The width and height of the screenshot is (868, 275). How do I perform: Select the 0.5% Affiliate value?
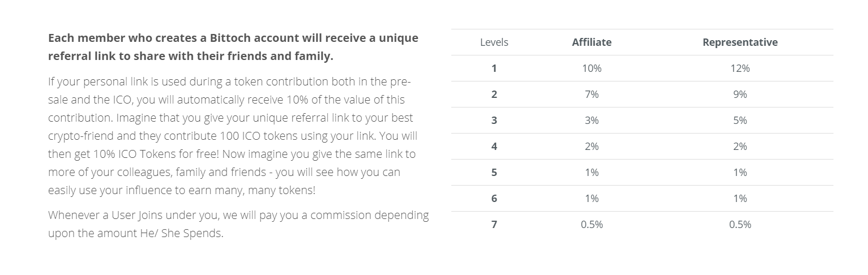tap(592, 225)
